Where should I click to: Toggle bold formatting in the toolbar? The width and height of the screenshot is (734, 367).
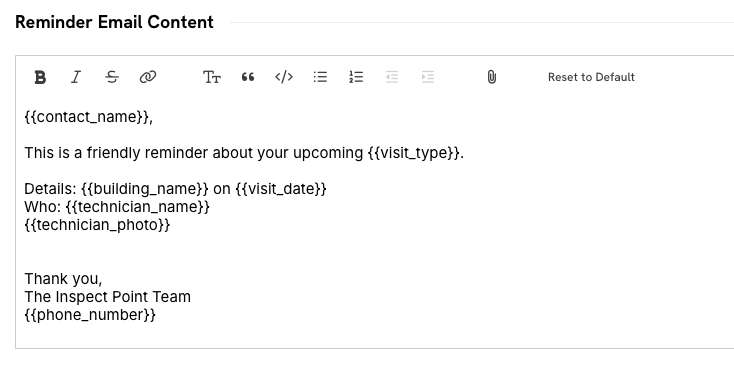click(40, 77)
